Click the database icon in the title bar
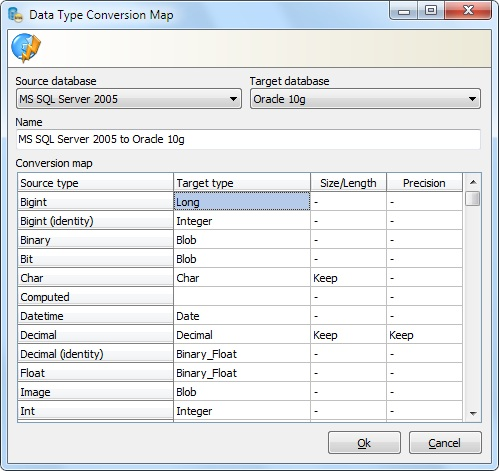Screen dimensions: 499x471 click(15, 15)
